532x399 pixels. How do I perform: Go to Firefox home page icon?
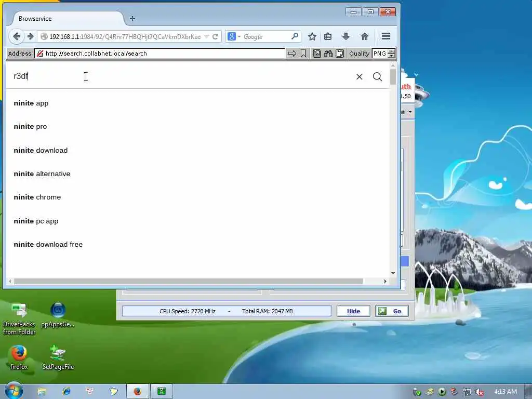pos(364,36)
